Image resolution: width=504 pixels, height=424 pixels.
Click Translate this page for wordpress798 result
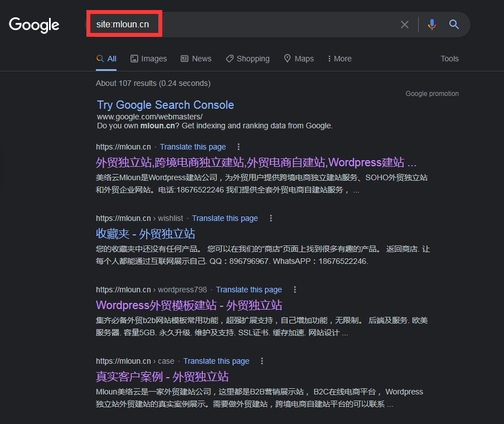(x=249, y=290)
